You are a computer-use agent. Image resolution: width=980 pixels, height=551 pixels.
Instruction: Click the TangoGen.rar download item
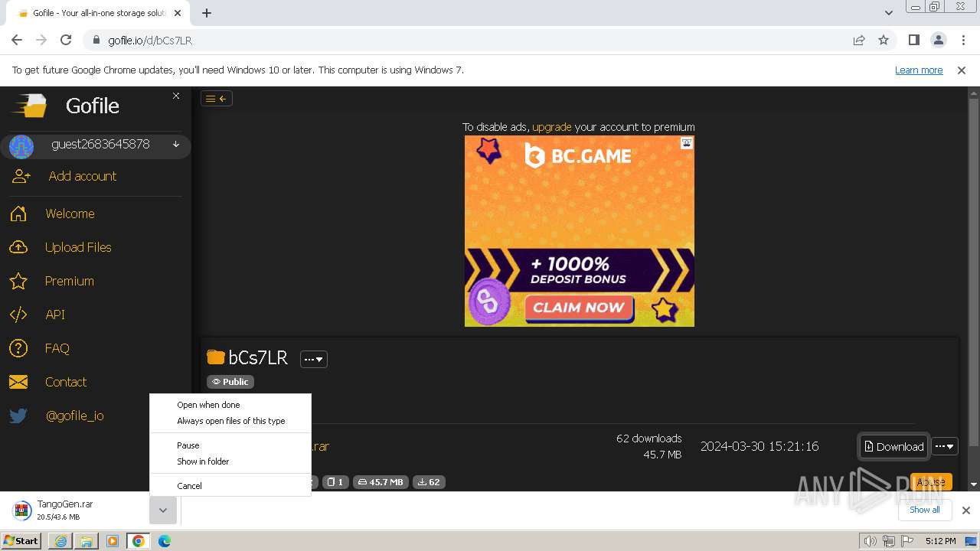click(x=77, y=510)
